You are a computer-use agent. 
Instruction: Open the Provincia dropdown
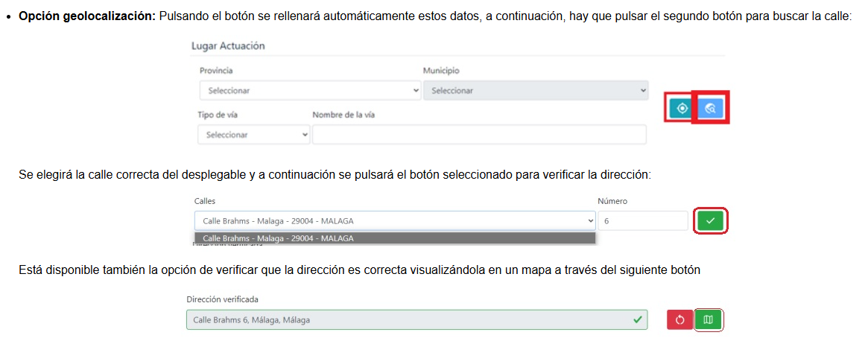(310, 91)
